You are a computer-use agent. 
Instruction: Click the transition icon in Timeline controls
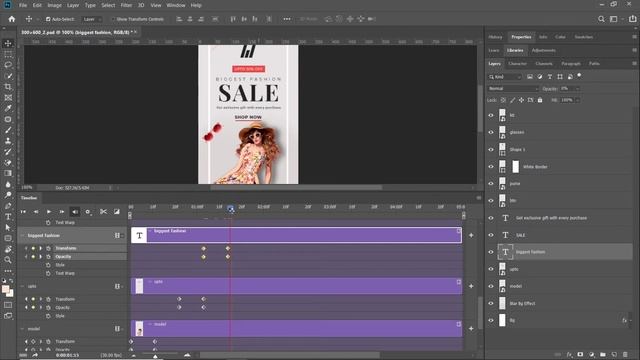(x=117, y=211)
